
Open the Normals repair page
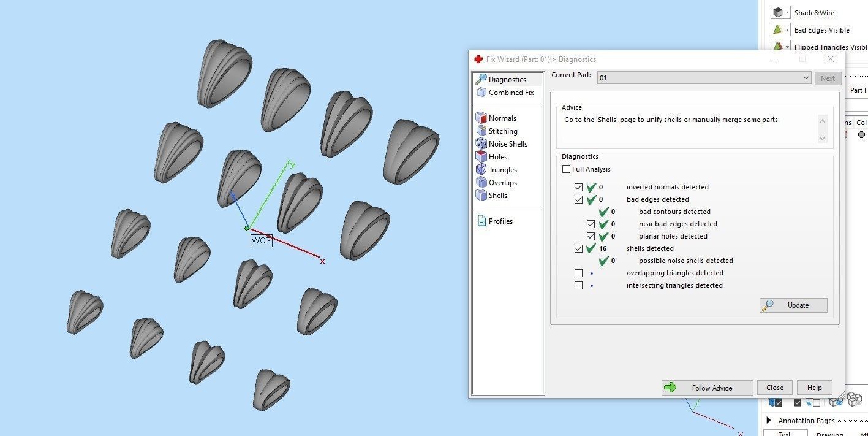[502, 118]
